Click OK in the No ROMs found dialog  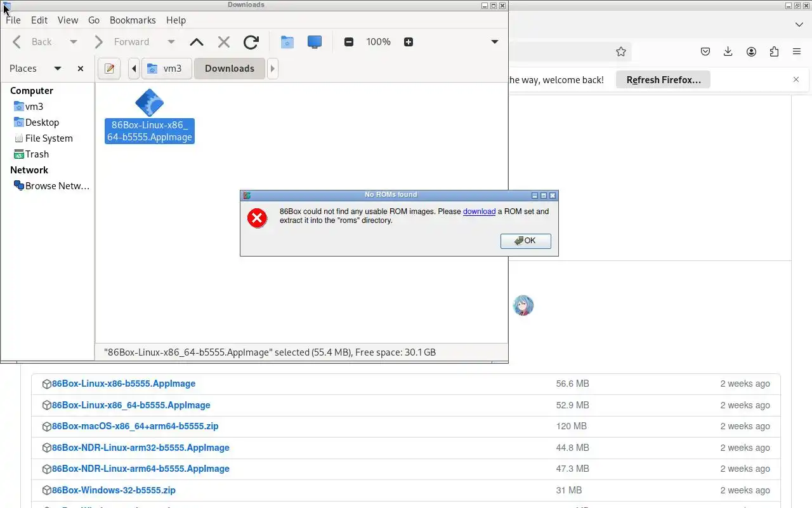tap(526, 241)
